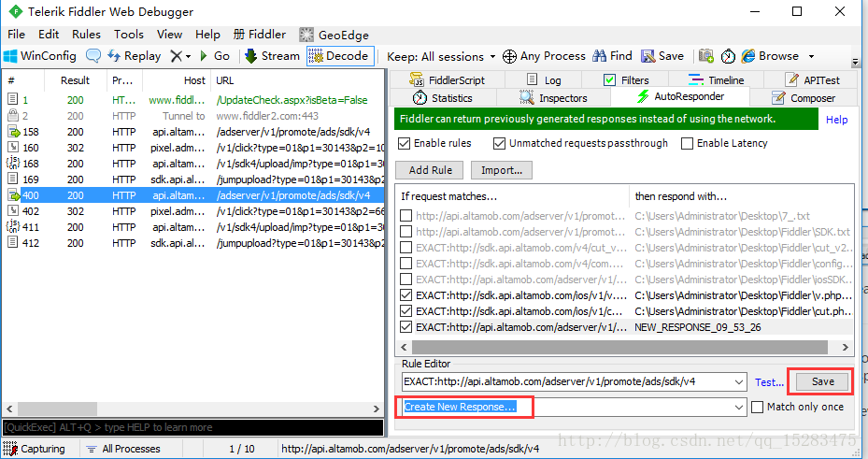Select session 168 JSON icon
Screen dimensions: 868x459
pyautogui.click(x=13, y=164)
